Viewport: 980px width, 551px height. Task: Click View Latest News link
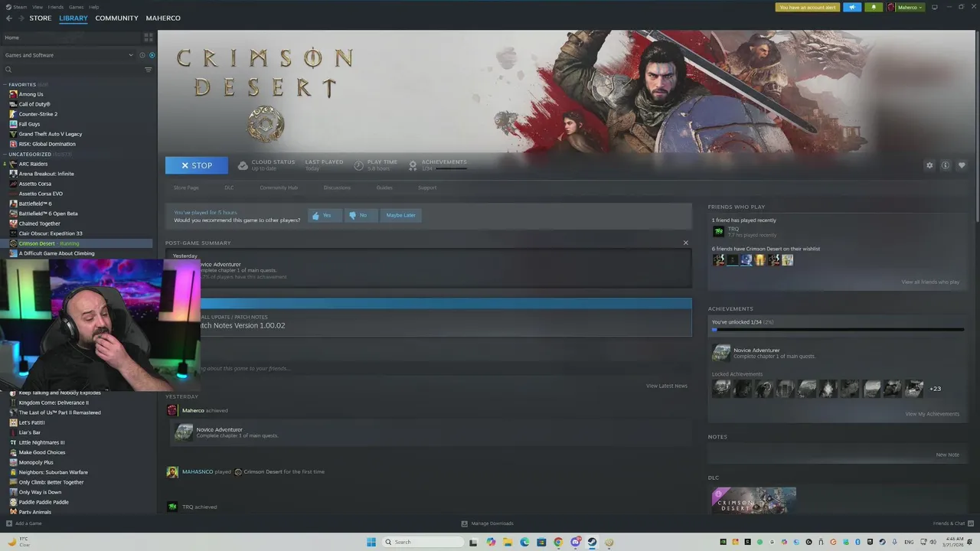coord(667,386)
